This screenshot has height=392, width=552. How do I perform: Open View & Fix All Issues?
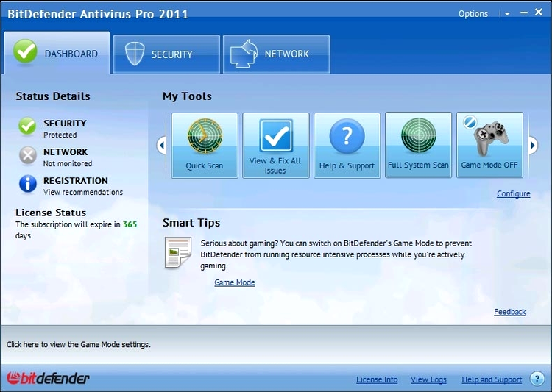[x=276, y=146]
